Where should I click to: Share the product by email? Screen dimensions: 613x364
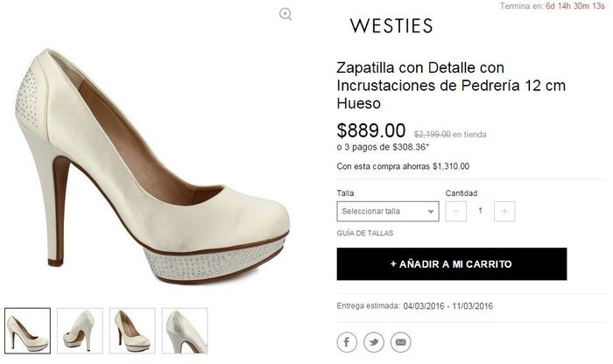coord(400,341)
